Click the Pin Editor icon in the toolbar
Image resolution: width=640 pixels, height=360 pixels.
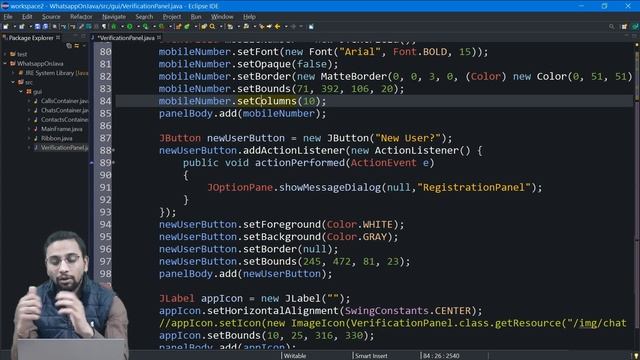(x=311, y=27)
